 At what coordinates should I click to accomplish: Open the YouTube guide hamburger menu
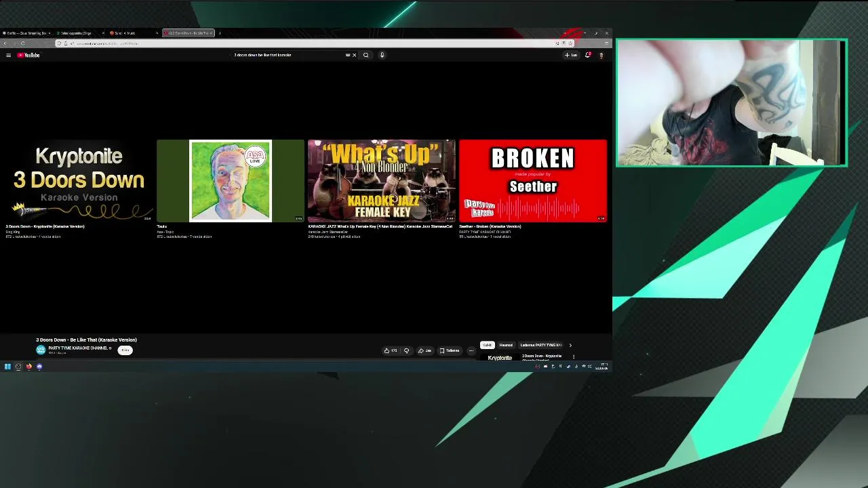point(8,55)
